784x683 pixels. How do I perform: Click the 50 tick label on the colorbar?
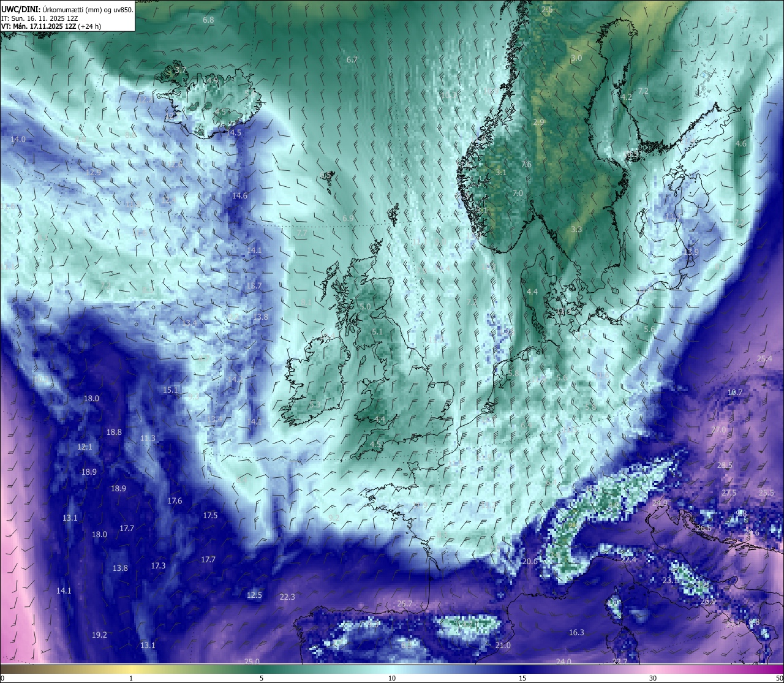click(x=778, y=678)
